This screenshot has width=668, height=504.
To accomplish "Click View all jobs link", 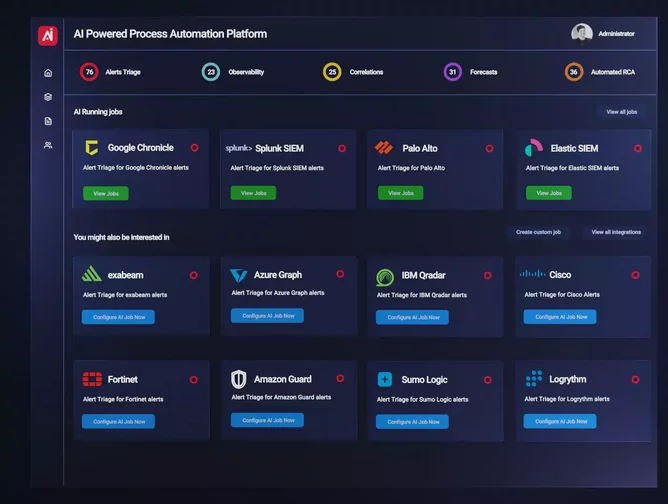I will pyautogui.click(x=622, y=112).
